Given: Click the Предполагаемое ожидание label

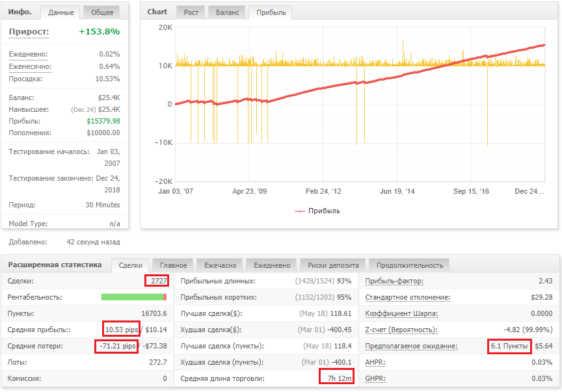Looking at the screenshot, I should tap(411, 346).
